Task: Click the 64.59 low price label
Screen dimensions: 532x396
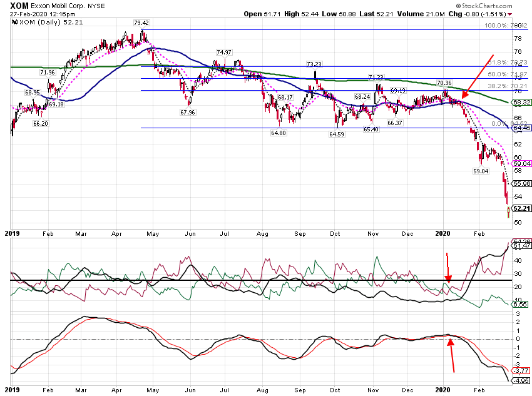Action: pyautogui.click(x=337, y=135)
